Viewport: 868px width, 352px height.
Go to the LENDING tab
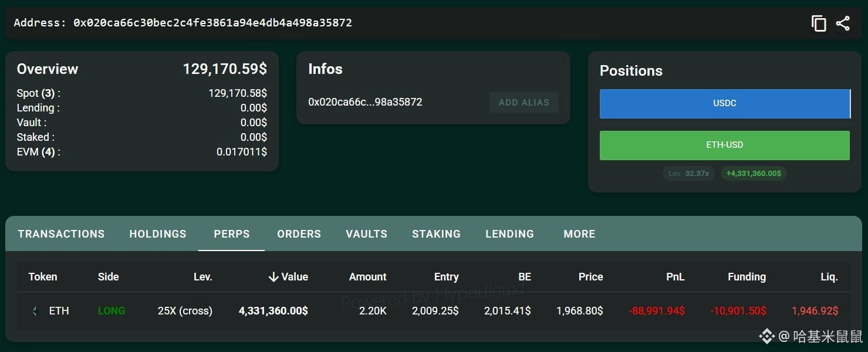coord(509,234)
